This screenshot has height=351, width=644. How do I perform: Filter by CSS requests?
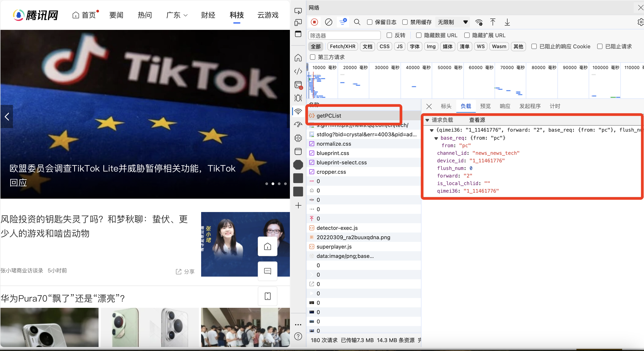click(384, 46)
